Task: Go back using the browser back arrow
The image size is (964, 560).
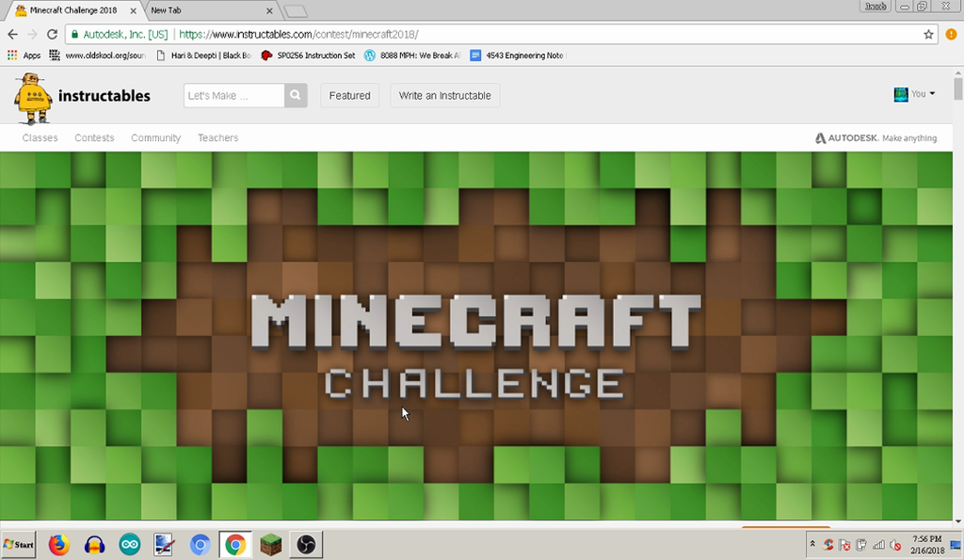Action: pyautogui.click(x=12, y=34)
